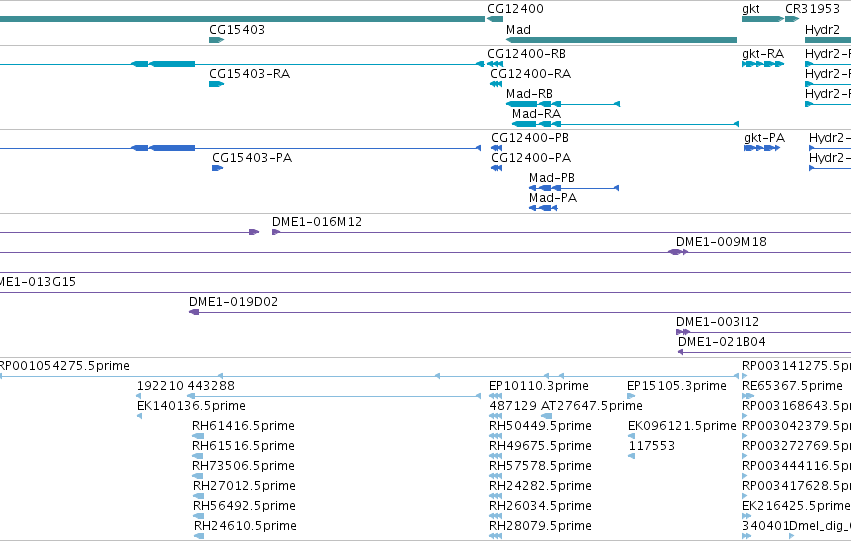Click EST RH57578.5prime
The height and width of the screenshot is (541, 851).
pos(540,467)
